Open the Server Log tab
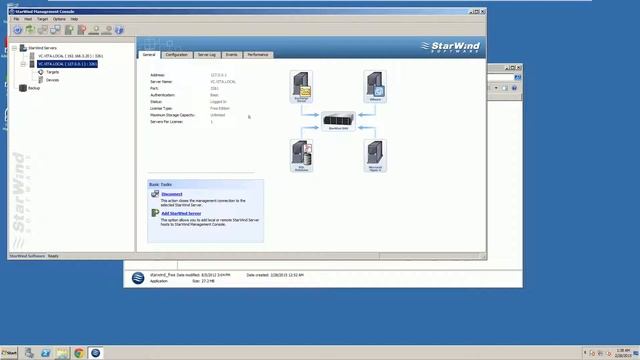 [x=207, y=55]
